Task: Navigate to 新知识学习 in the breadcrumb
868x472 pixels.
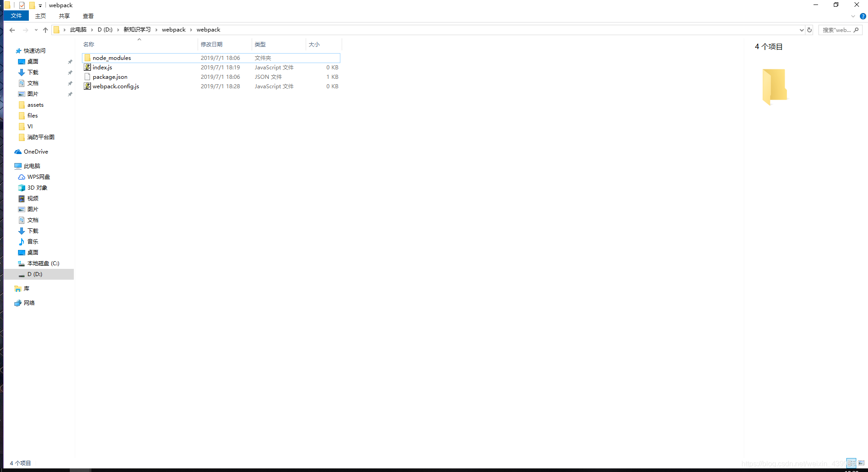Action: pos(137,30)
